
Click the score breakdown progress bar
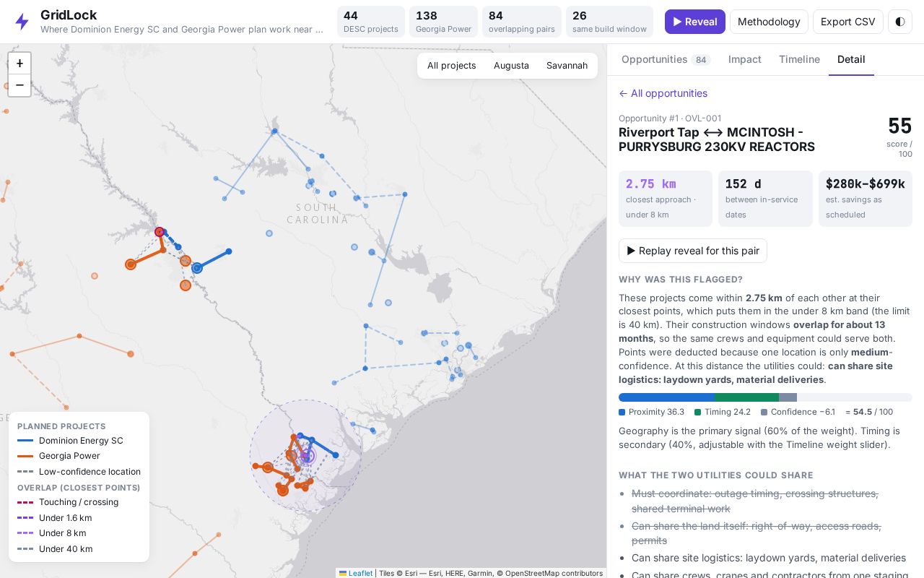point(765,397)
